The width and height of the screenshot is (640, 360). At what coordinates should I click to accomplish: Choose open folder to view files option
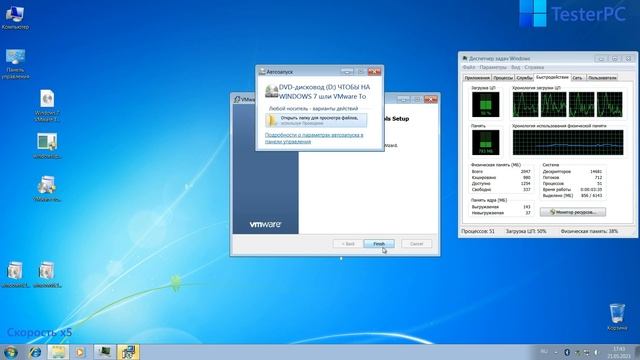(x=316, y=120)
